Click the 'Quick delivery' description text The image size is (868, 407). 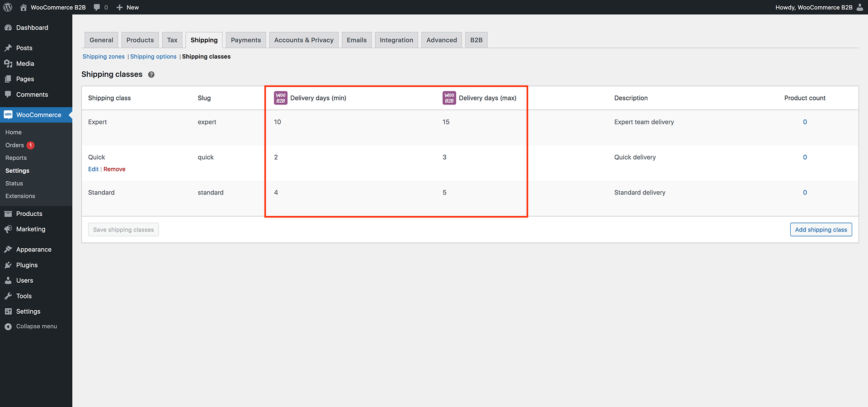click(x=635, y=157)
